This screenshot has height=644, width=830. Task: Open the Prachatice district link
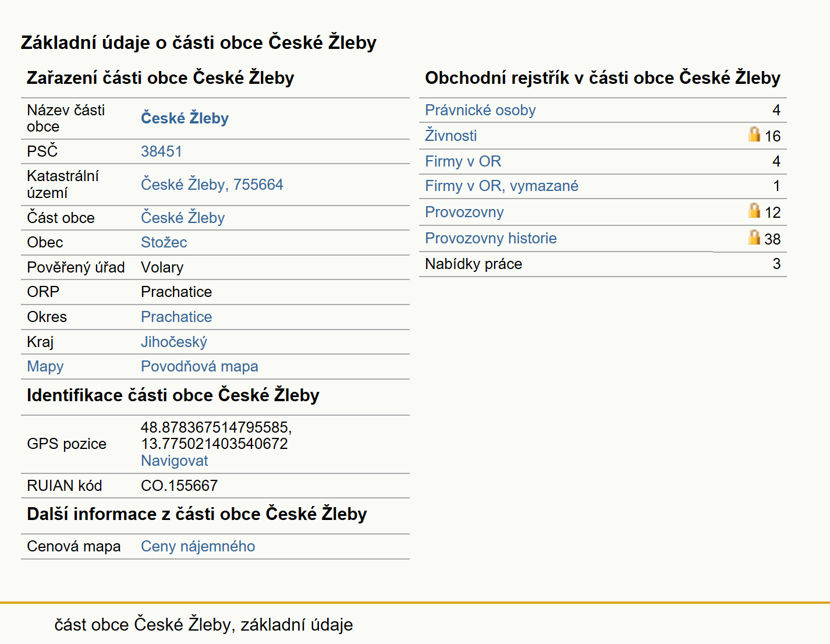(176, 317)
